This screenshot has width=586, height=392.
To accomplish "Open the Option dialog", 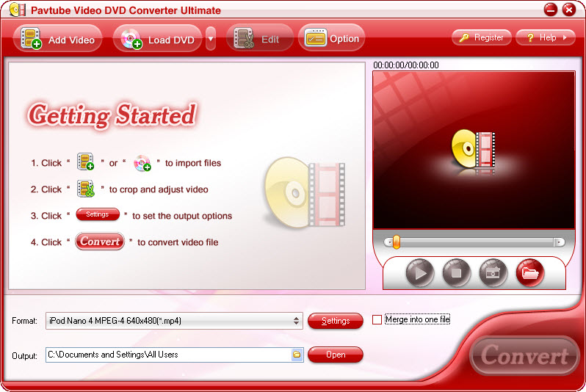I will pos(331,38).
